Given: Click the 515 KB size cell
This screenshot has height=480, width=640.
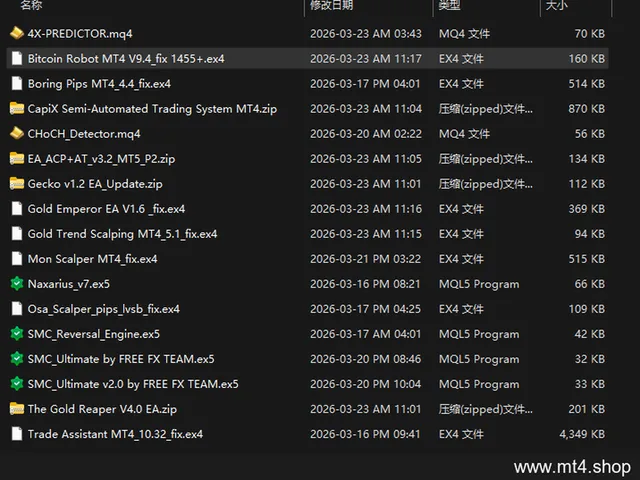Looking at the screenshot, I should coord(587,259).
